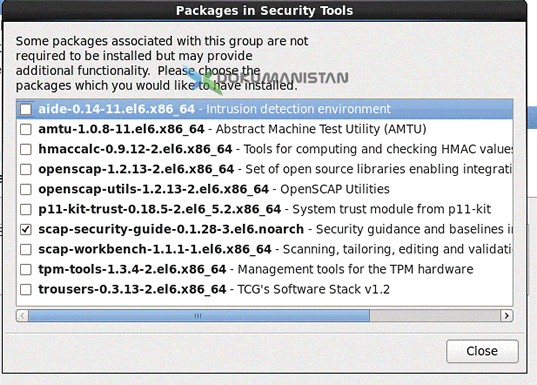The width and height of the screenshot is (537, 385).
Task: Select 'Security guidance and baselines' description
Action: pyautogui.click(x=414, y=229)
